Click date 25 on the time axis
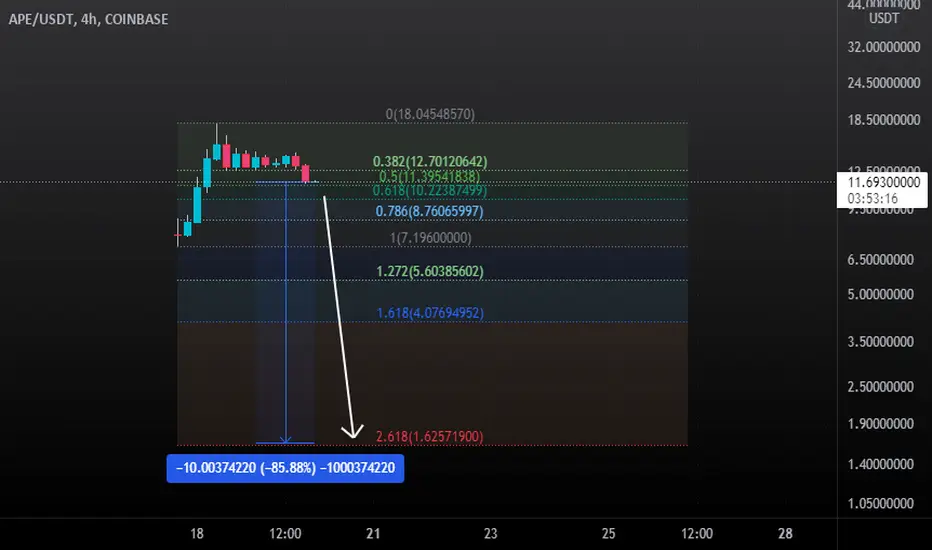The width and height of the screenshot is (932, 550). point(608,533)
